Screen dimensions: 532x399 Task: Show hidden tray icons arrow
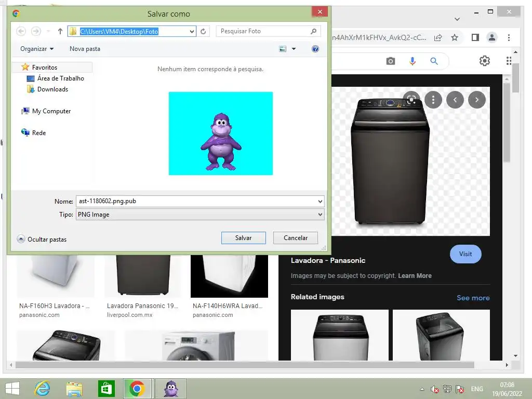[422, 389]
